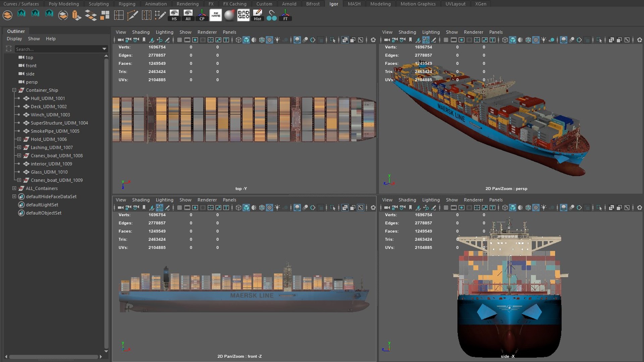Run the Bad Geo shelf tool
The height and width of the screenshot is (362, 644).
point(244,15)
